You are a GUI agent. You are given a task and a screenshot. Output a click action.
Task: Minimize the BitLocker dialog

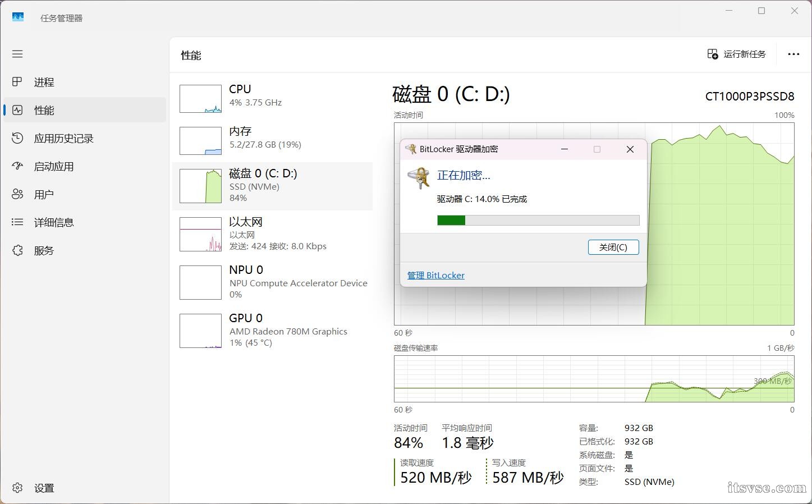[565, 149]
